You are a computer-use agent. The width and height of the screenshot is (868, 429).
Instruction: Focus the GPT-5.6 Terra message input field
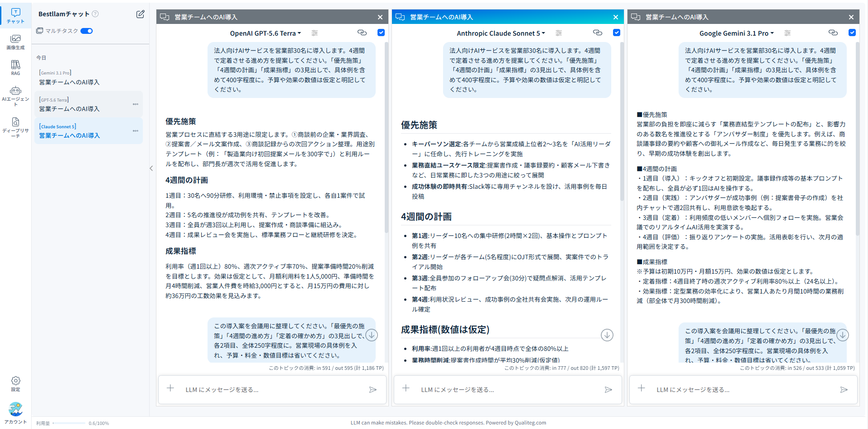click(272, 390)
